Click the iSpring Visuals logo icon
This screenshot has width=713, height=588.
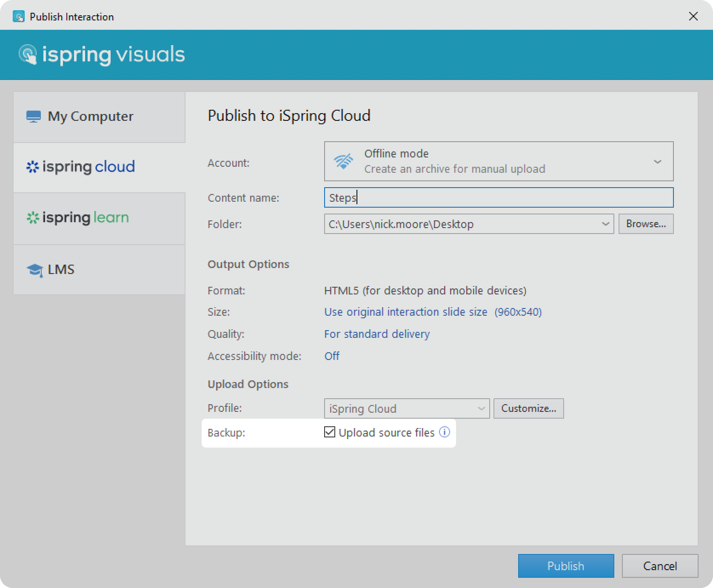point(28,54)
